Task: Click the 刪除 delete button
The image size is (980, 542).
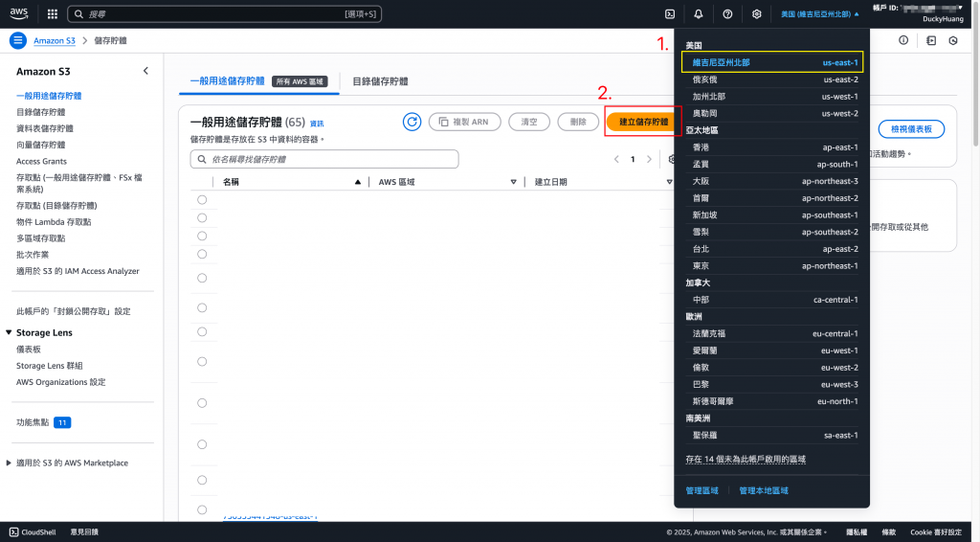Action: pyautogui.click(x=578, y=122)
